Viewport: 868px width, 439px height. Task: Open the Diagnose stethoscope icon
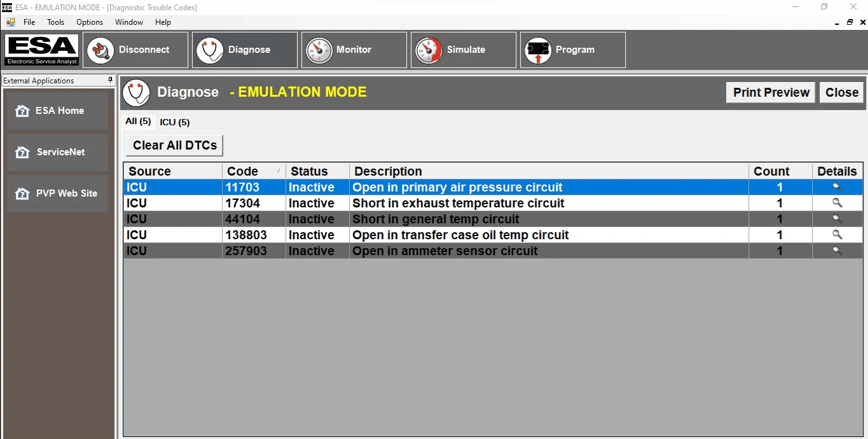click(210, 50)
